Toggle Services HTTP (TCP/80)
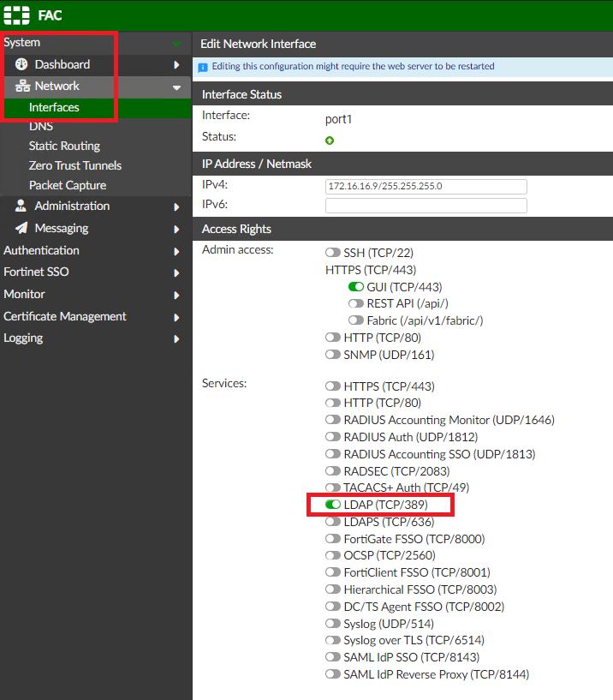This screenshot has height=700, width=613. point(333,403)
